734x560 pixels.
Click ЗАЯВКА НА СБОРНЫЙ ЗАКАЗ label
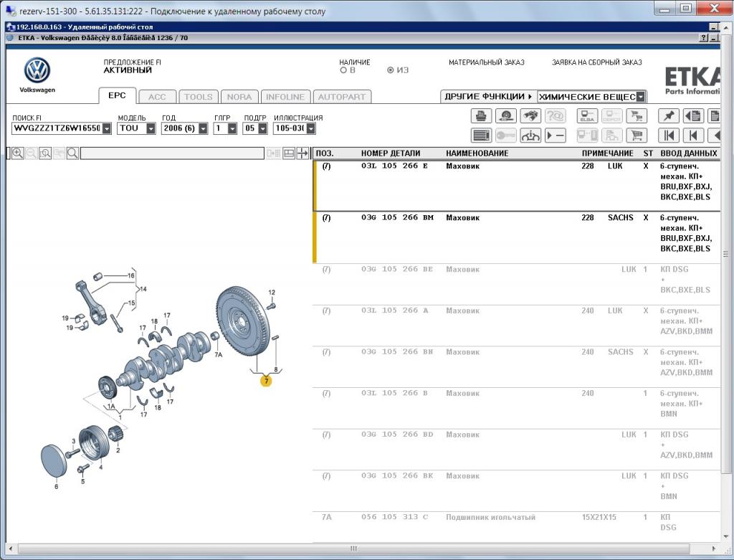[x=597, y=62]
